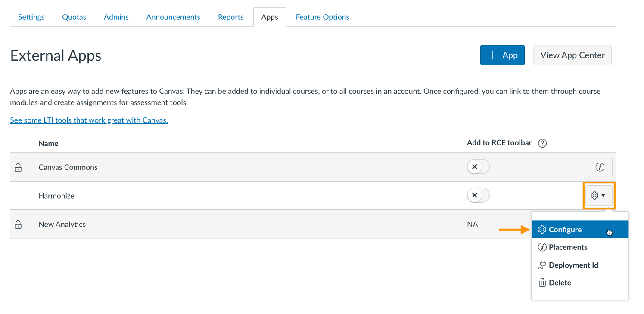644x314 pixels.
Task: Click the help icon next to RCE toolbar
Action: click(542, 143)
